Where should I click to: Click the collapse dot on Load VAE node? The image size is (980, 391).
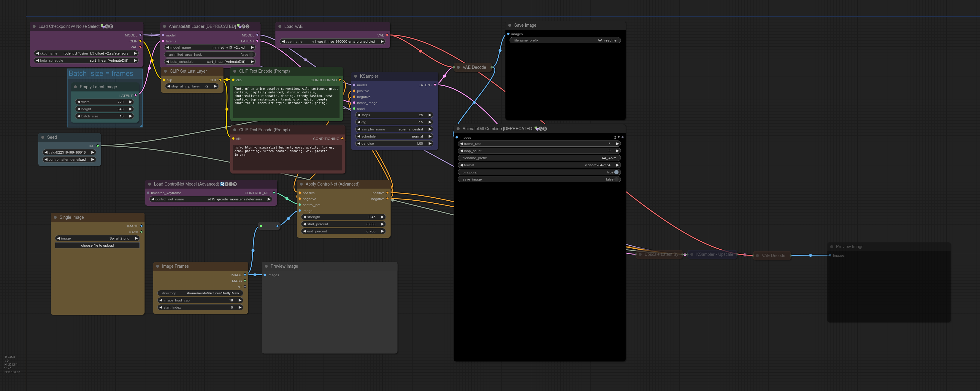coord(280,27)
